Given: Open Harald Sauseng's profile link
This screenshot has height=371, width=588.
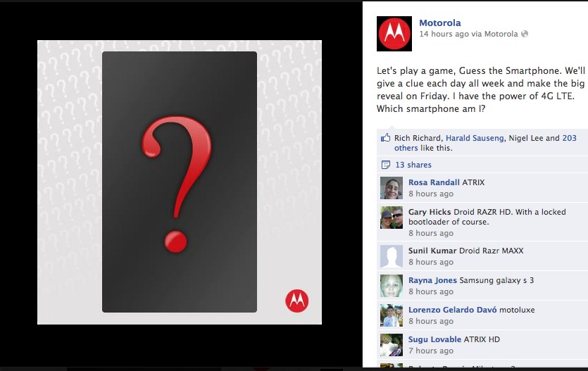Looking at the screenshot, I should [x=475, y=138].
